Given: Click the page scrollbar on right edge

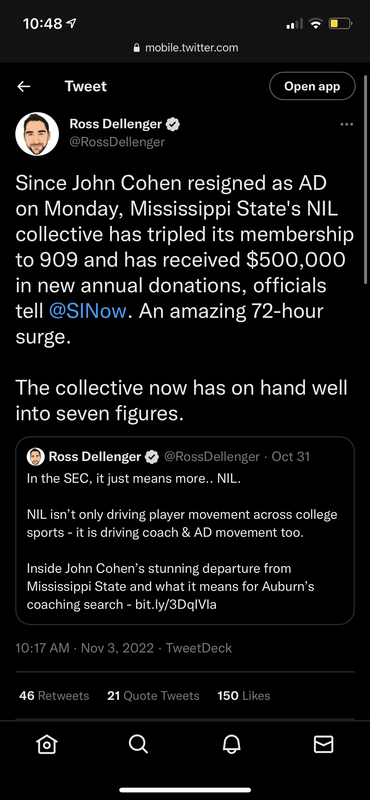Looking at the screenshot, I should click(x=365, y=179).
